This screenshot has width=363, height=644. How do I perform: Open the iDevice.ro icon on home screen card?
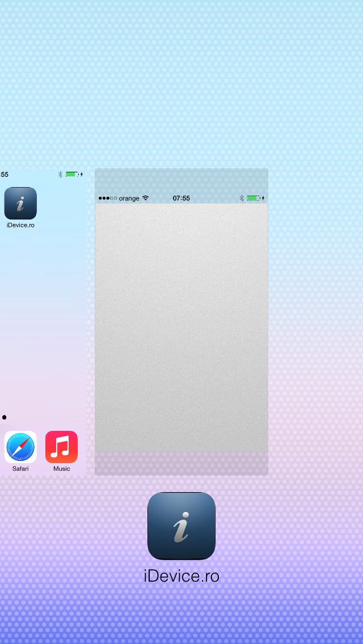(x=20, y=204)
